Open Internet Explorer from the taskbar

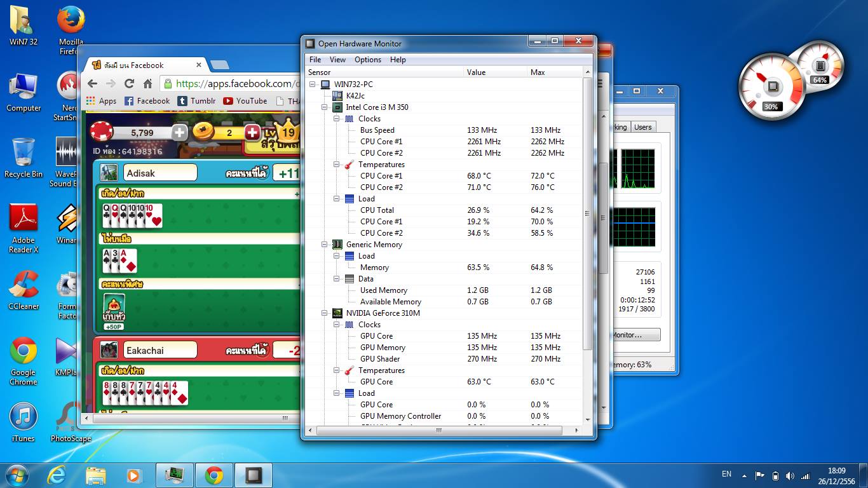[x=57, y=475]
